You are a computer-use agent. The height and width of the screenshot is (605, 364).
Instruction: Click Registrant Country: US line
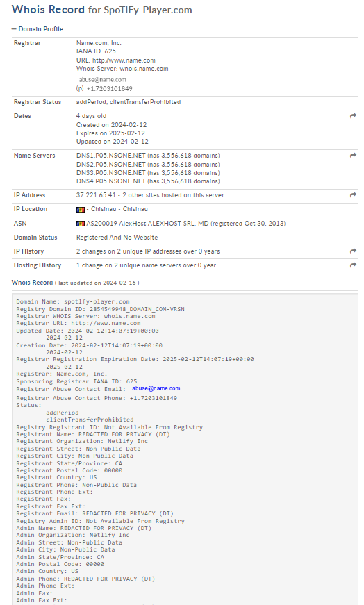(x=56, y=477)
